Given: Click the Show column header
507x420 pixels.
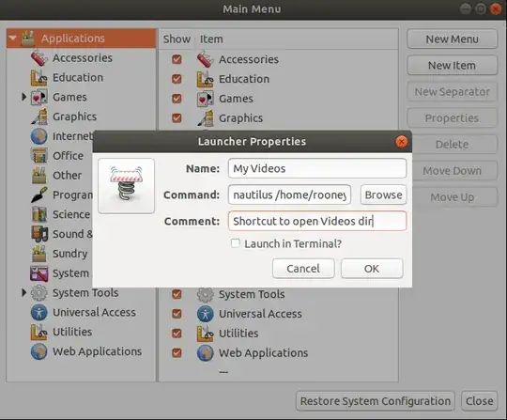Looking at the screenshot, I should (177, 39).
